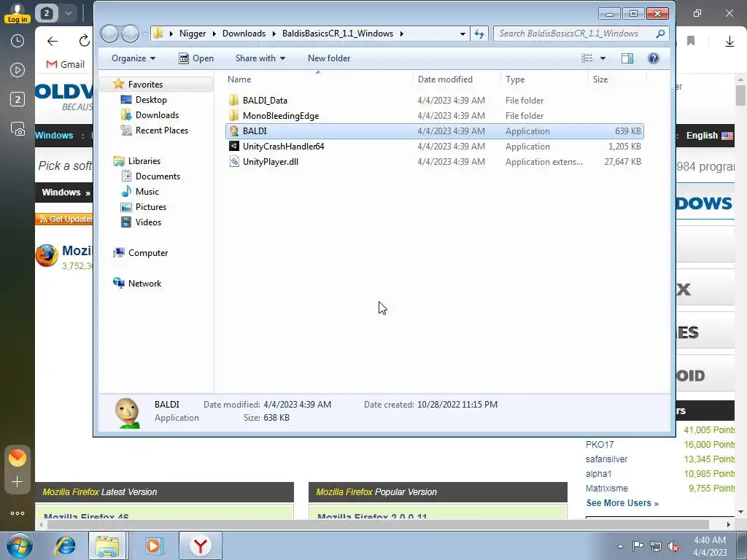Open the view options dropdown arrow
Image resolution: width=747 pixels, height=560 pixels.
click(x=603, y=58)
